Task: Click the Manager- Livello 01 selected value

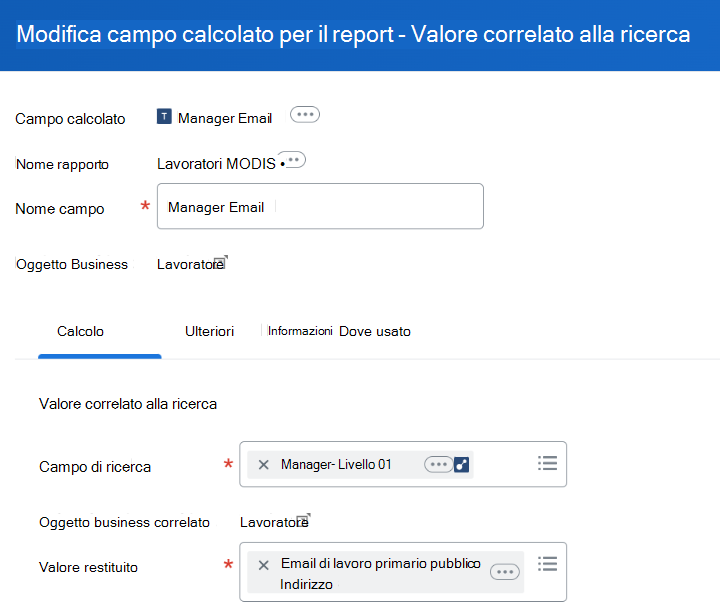Action: (x=336, y=464)
